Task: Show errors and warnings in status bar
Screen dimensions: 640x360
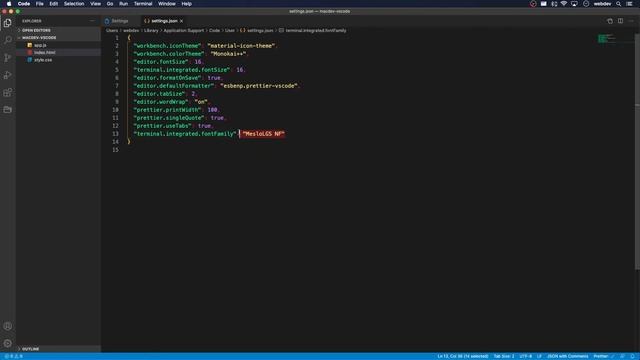Action: click(13, 356)
